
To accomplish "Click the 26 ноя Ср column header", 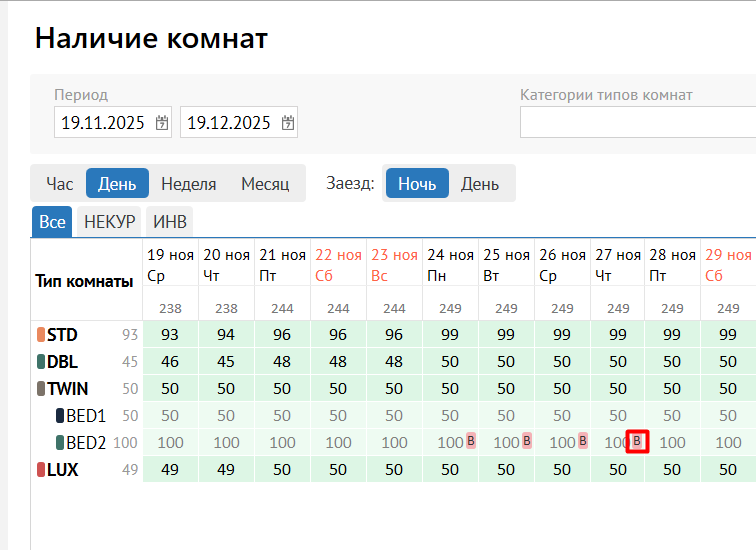I will 562,265.
